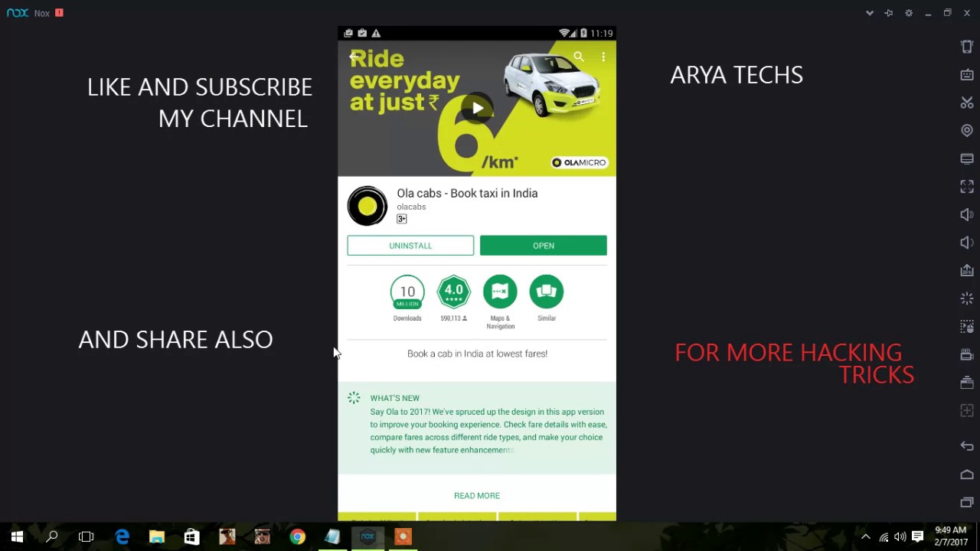Click the green OPEN button

click(x=544, y=246)
